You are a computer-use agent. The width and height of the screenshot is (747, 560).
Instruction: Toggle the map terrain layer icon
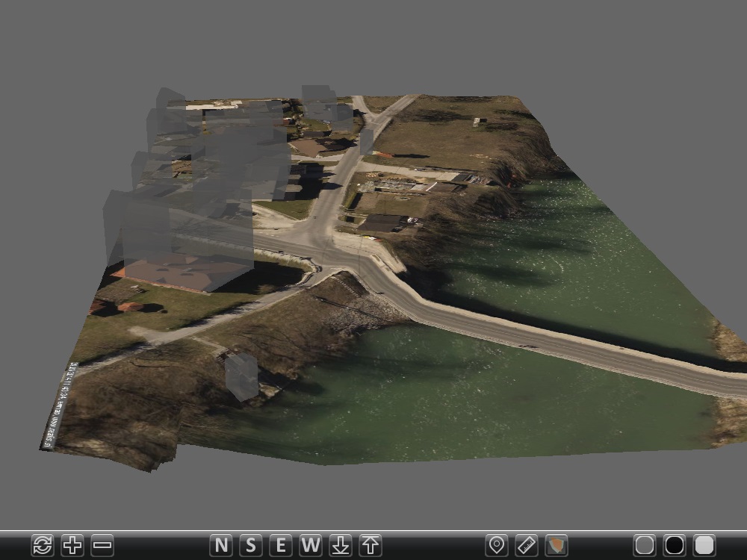[x=557, y=545]
